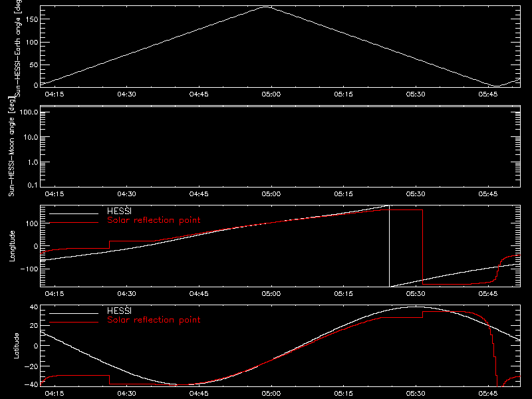Click 05:30 time label under Longitude plot
The width and height of the screenshot is (532, 399).
point(416,293)
